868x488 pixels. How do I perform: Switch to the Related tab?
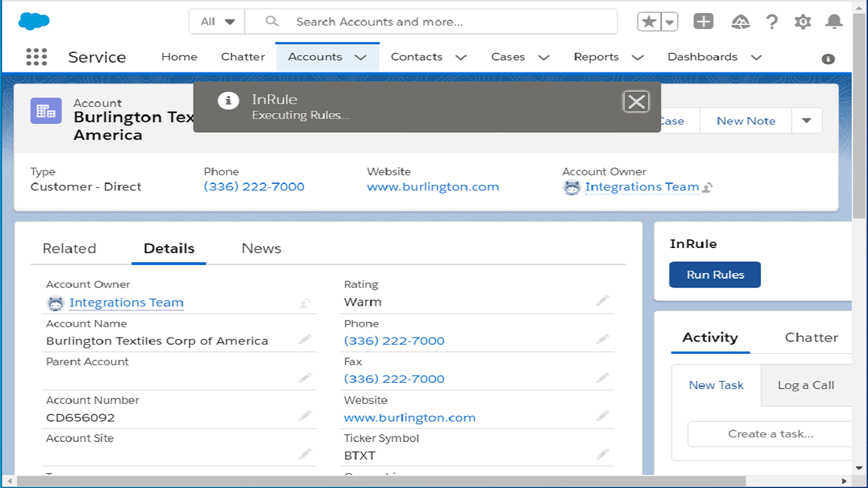[x=69, y=248]
